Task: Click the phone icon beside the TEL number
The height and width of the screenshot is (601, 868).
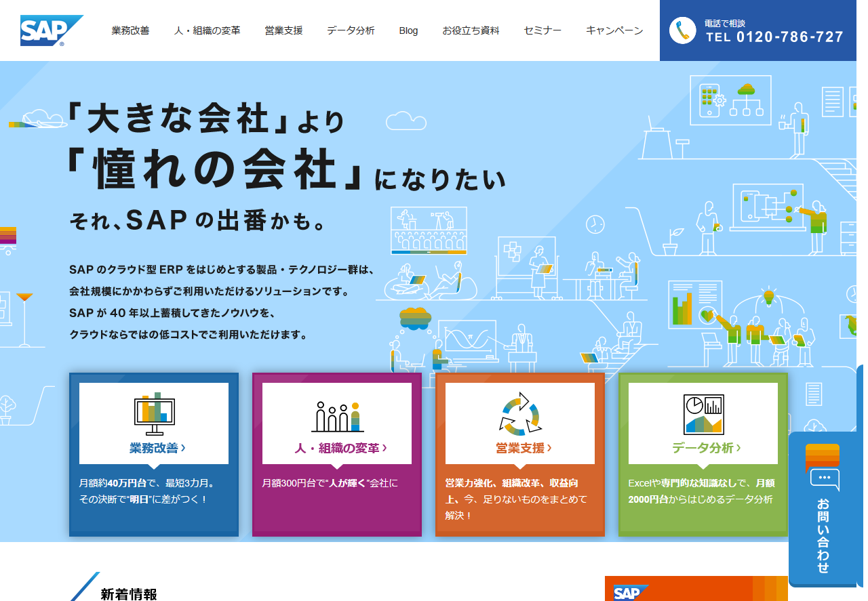Action: coord(682,30)
